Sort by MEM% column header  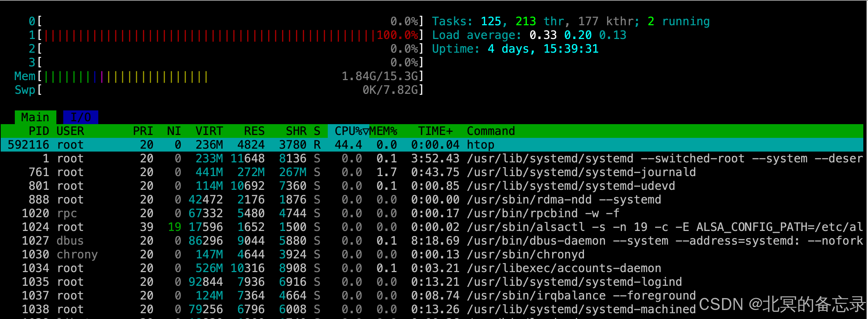click(383, 131)
